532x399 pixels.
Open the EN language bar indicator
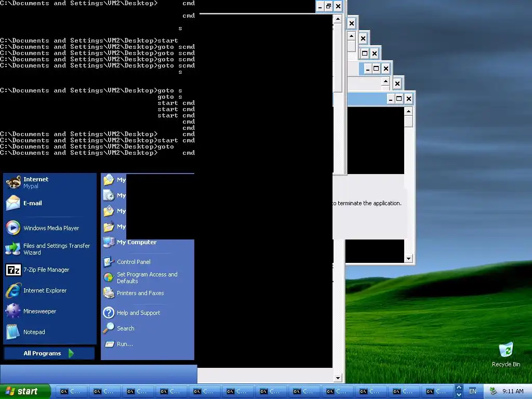click(473, 392)
